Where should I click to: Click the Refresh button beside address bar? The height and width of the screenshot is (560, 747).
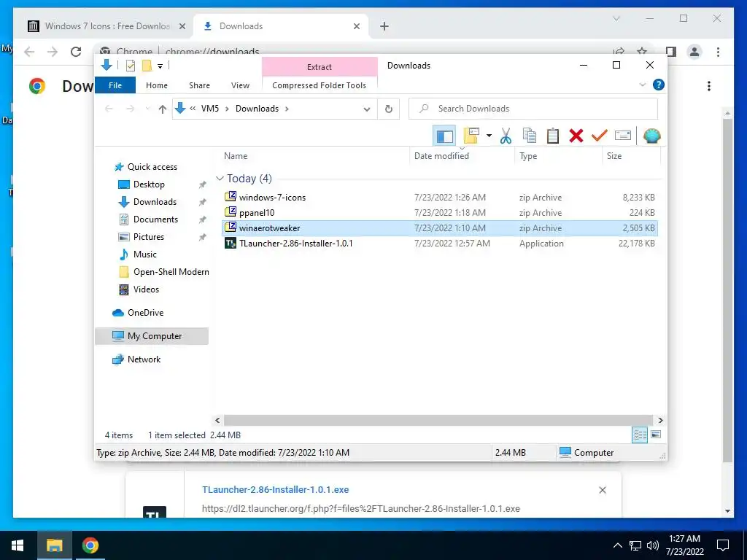(389, 109)
